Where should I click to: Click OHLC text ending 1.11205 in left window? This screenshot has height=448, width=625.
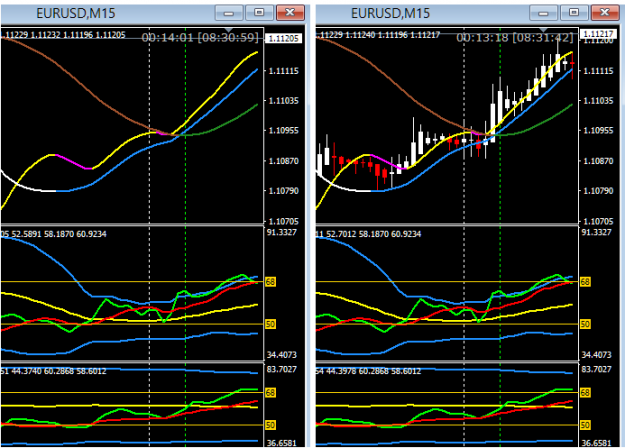(x=63, y=35)
